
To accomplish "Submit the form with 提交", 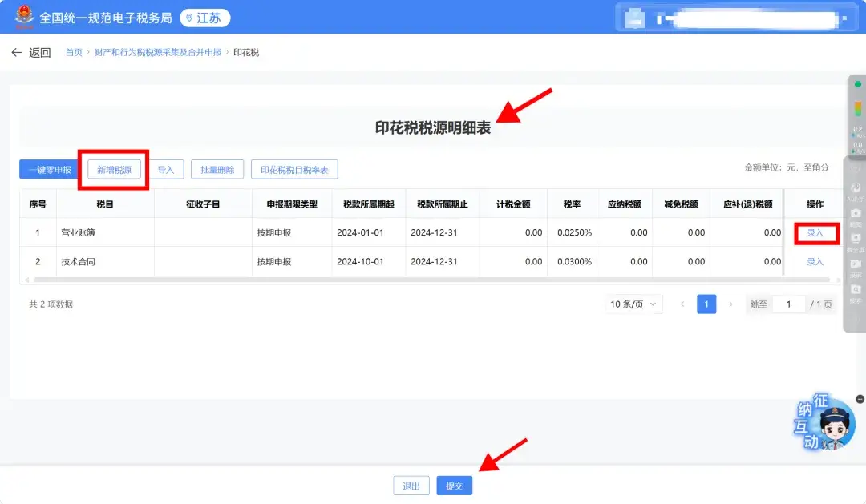I will (x=454, y=485).
